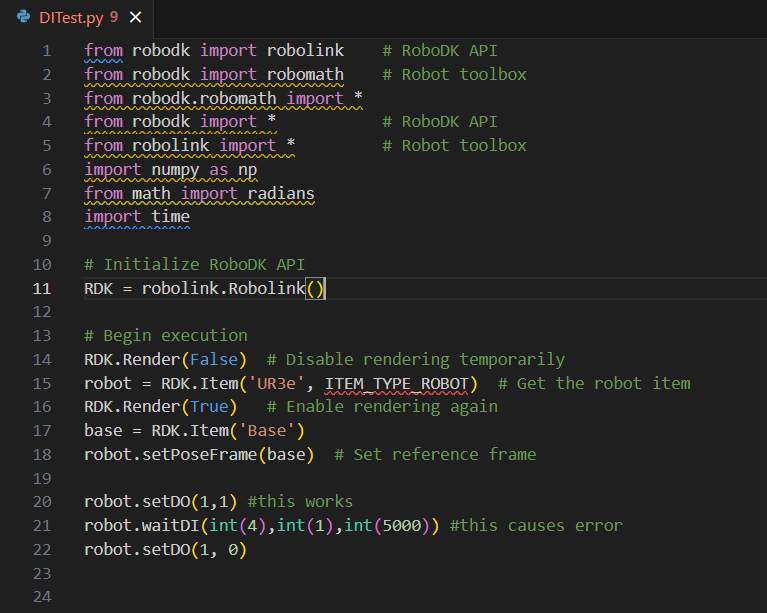Screen dimensions: 767x613
Task: Click inside the Robolink() parentheses
Action: (315, 289)
